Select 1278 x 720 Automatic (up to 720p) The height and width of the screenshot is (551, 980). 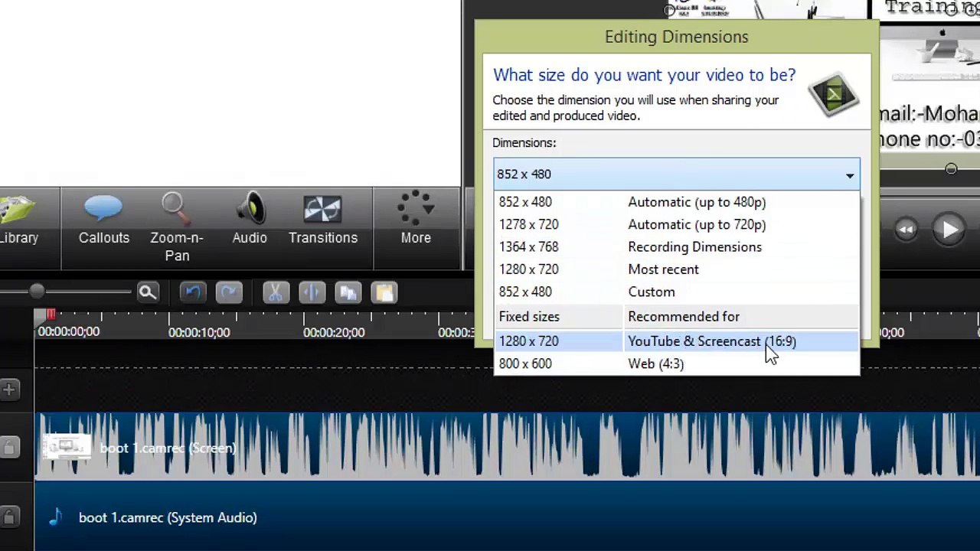[x=677, y=224]
